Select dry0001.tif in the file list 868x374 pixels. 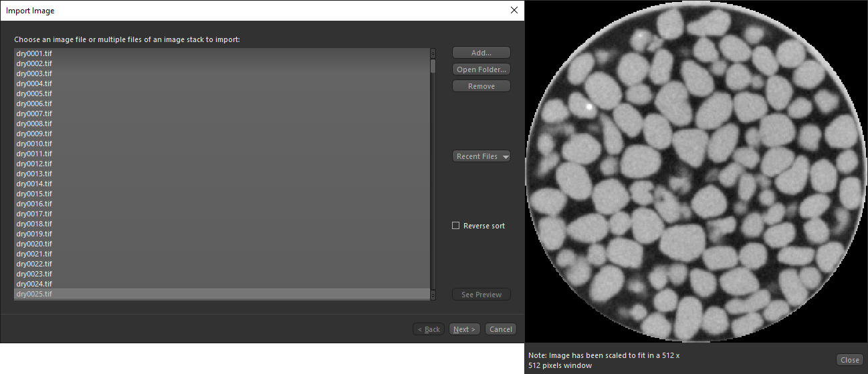34,53
